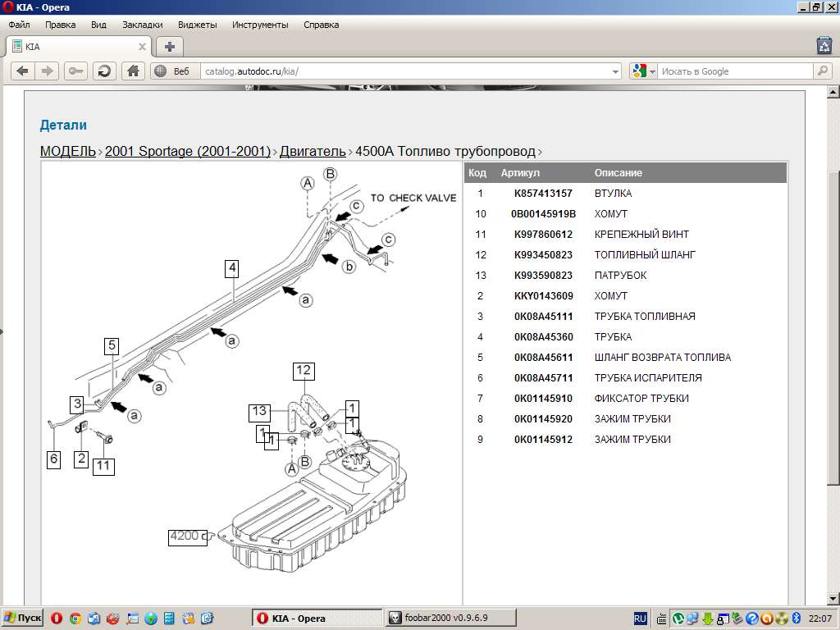Expand the address bar history dropdown
Screen dimensions: 840x630
616,71
